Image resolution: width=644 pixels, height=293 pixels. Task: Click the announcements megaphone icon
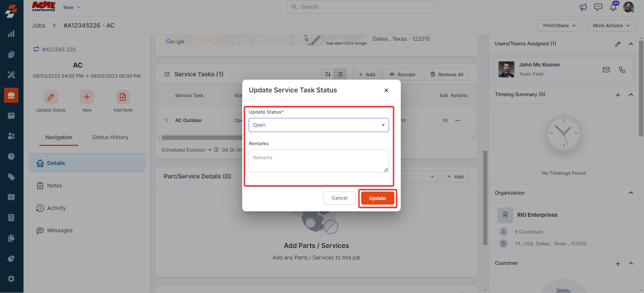point(583,7)
